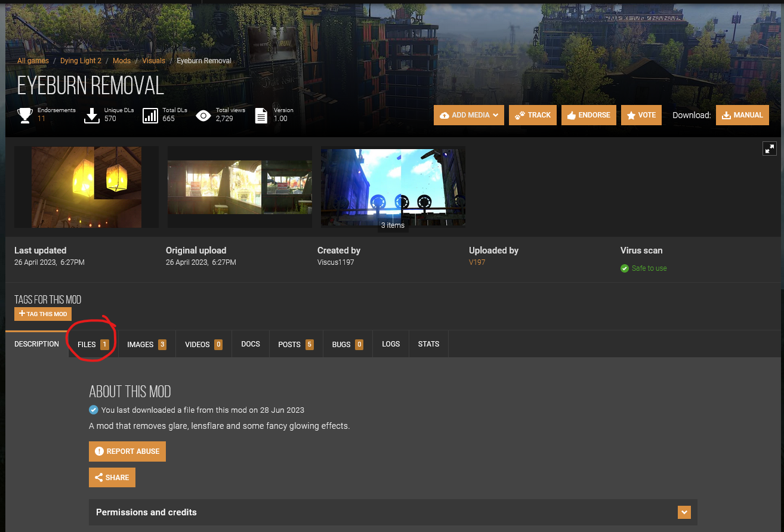The width and height of the screenshot is (784, 532).
Task: Open the Dying Light 2 breadcrumb link
Action: [81, 61]
